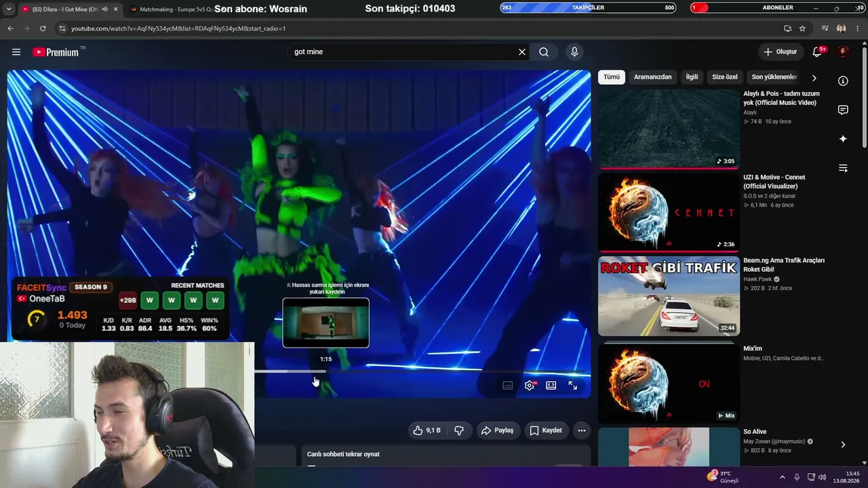This screenshot has width=868, height=488.
Task: Open the 'Roket Gibi Trafik' Beam.ng thumbnail
Action: coord(669,296)
